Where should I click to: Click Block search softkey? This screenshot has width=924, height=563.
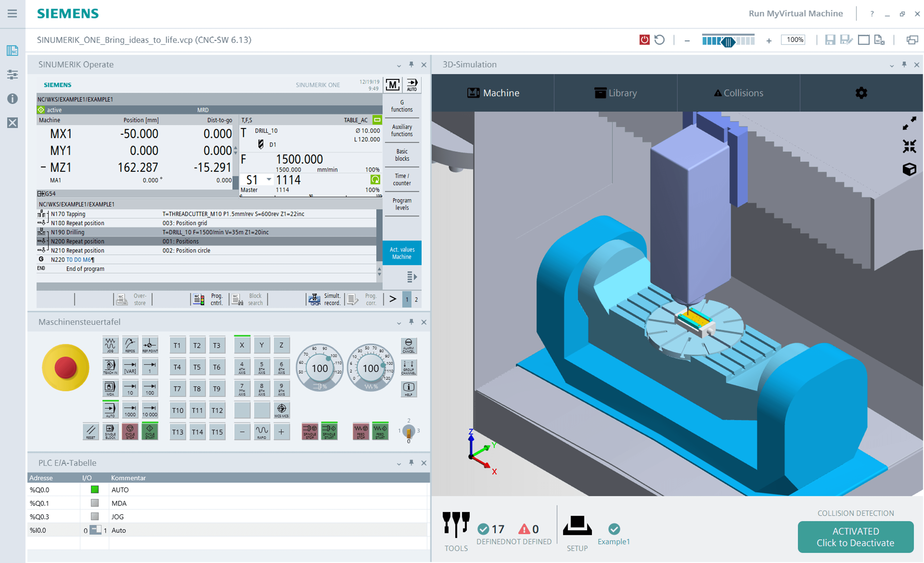248,299
